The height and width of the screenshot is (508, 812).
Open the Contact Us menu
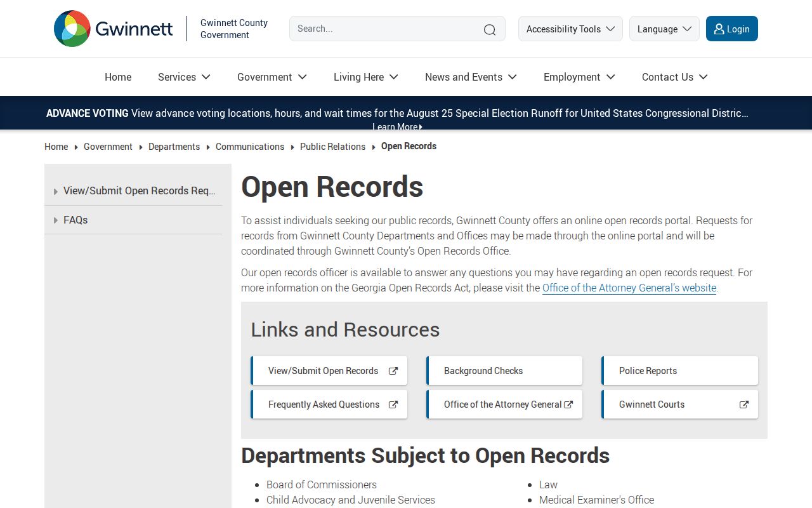pos(674,77)
